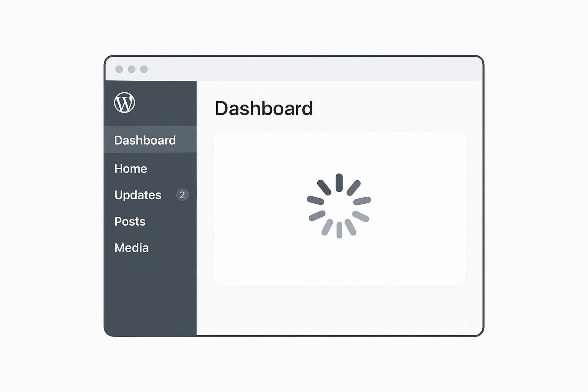Viewport: 588px width, 392px height.
Task: Click the blank title bar right of dots
Action: point(314,69)
